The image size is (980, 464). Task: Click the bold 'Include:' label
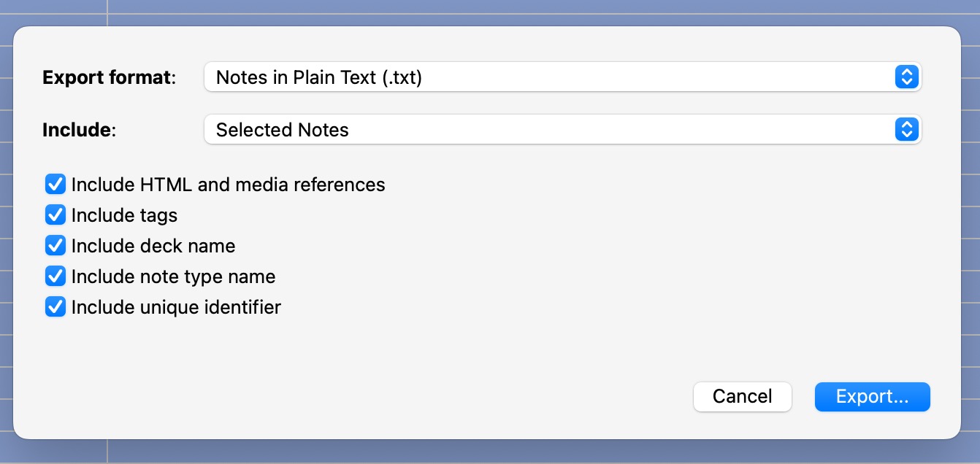[79, 130]
